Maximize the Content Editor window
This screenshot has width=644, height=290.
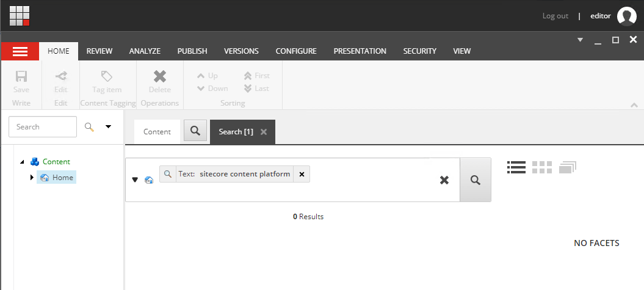pyautogui.click(x=615, y=40)
